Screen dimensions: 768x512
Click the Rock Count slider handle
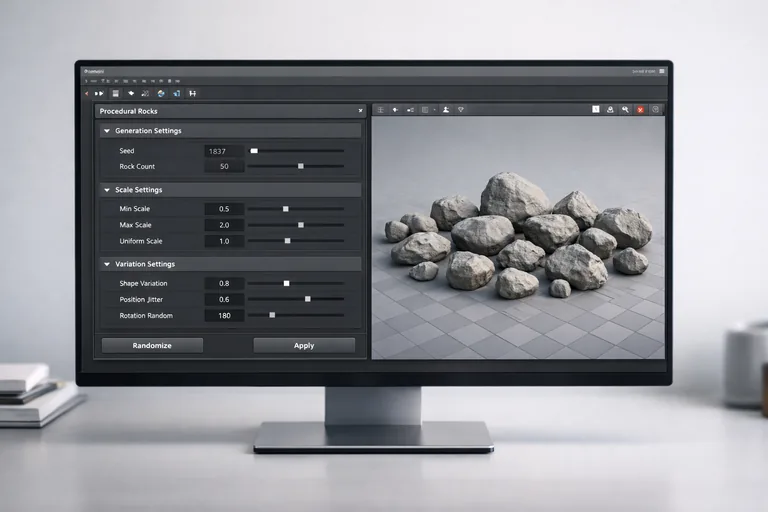point(300,166)
